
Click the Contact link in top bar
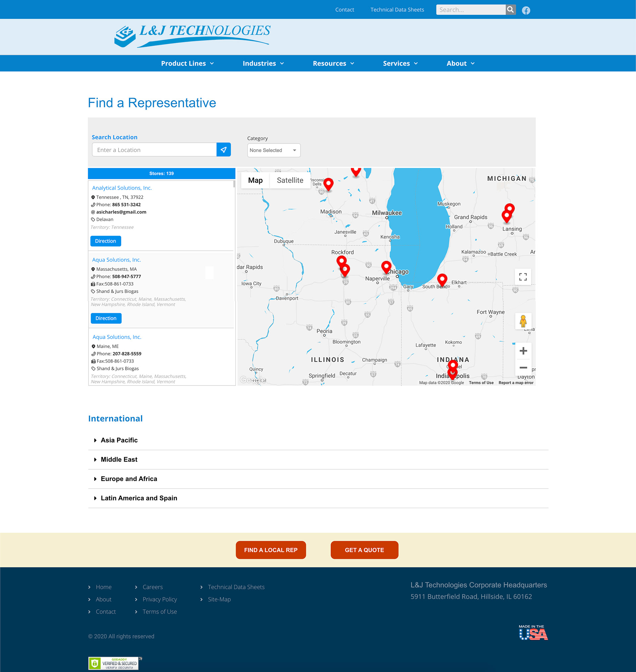point(344,10)
